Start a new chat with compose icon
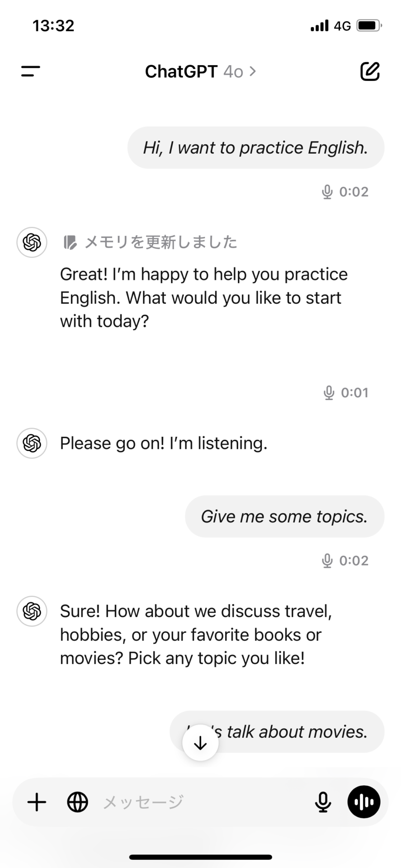 369,71
